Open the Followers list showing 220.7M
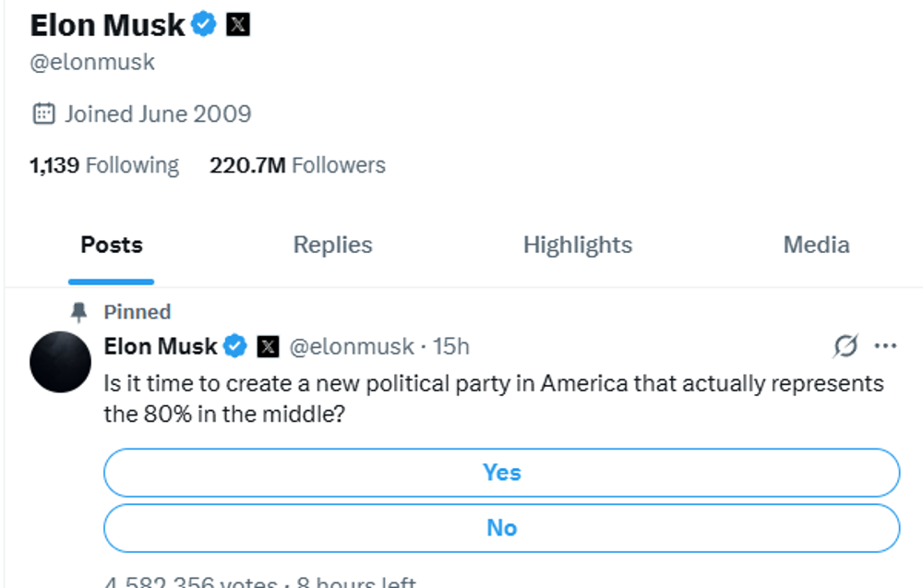 [295, 164]
